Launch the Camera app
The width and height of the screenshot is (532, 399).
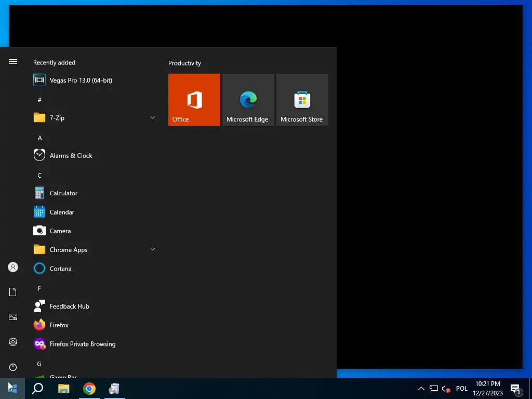(x=95, y=231)
